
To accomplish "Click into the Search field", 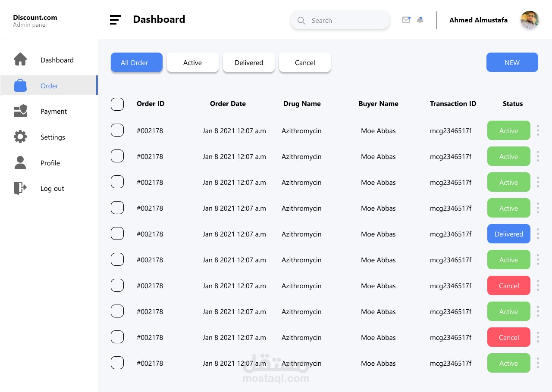I will pyautogui.click(x=345, y=20).
